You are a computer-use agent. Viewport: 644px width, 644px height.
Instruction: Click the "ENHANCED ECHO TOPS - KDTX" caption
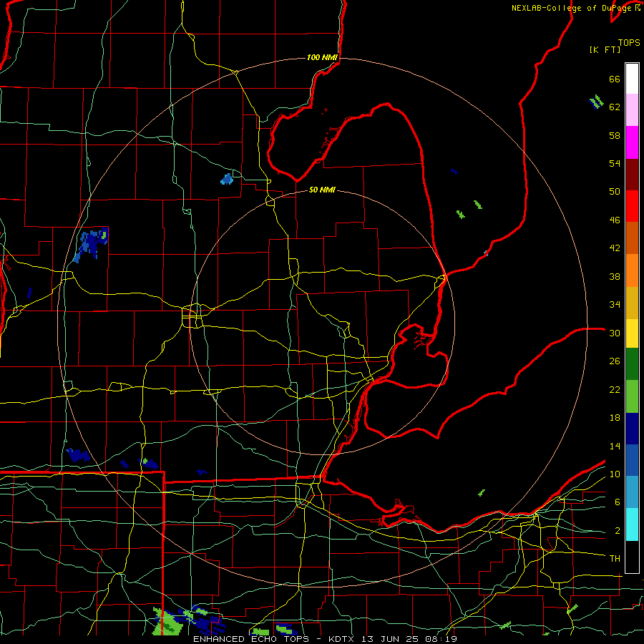pos(275,639)
